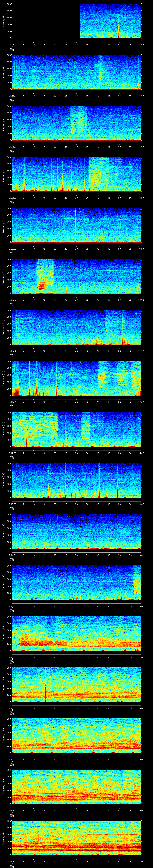Image resolution: width=153 pixels, height=868 pixels.
Task: Click the "12:06:00" start time label
Action: pos(12,146)
